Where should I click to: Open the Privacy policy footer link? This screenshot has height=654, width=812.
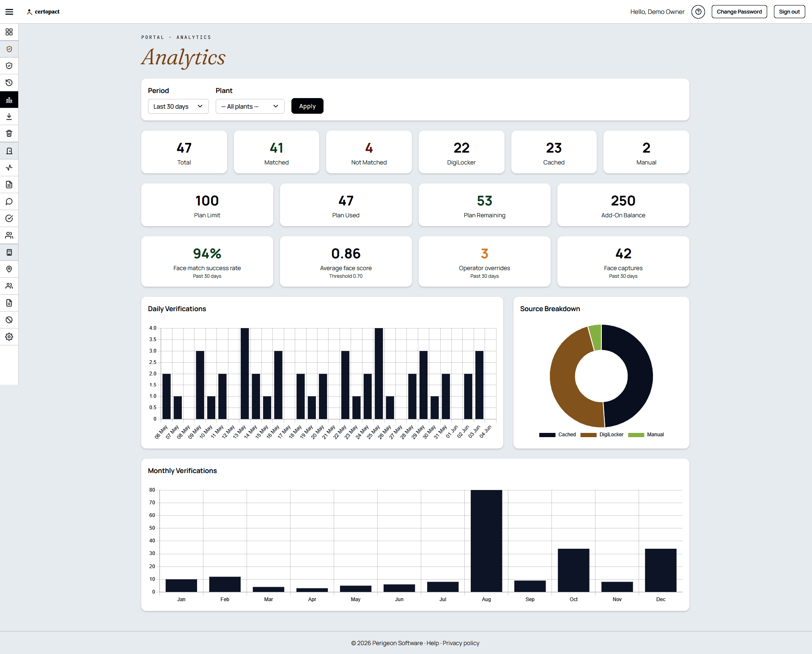461,643
